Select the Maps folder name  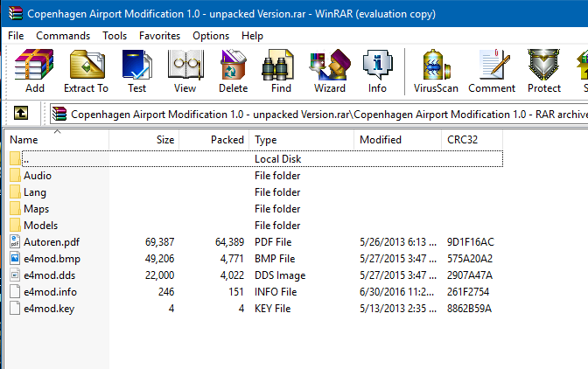pos(37,209)
